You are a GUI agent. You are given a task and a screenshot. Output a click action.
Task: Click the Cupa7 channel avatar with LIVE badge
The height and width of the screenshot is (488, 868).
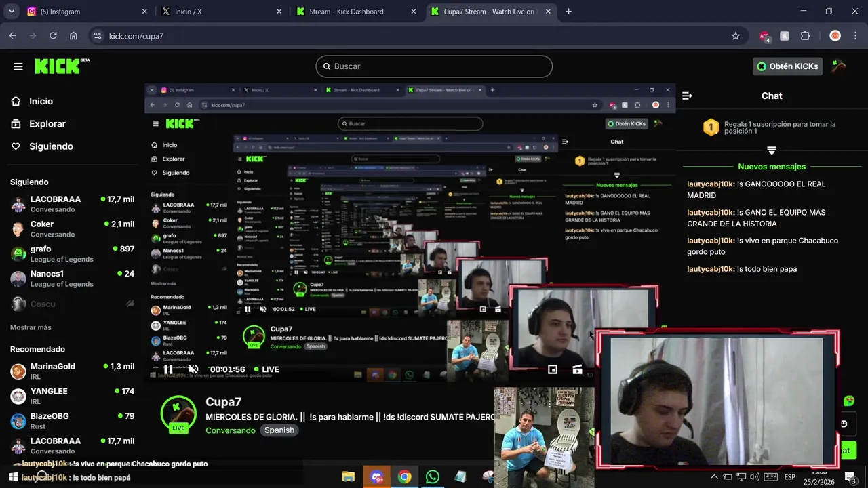tap(178, 413)
